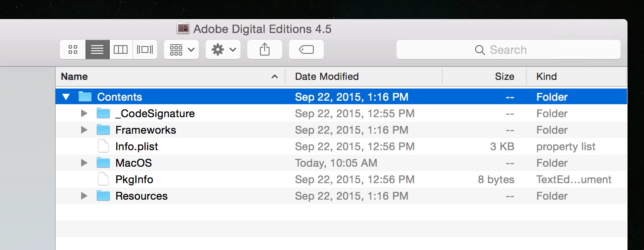644x250 pixels.
Task: Select the PkgInfo file icon
Action: [x=103, y=179]
